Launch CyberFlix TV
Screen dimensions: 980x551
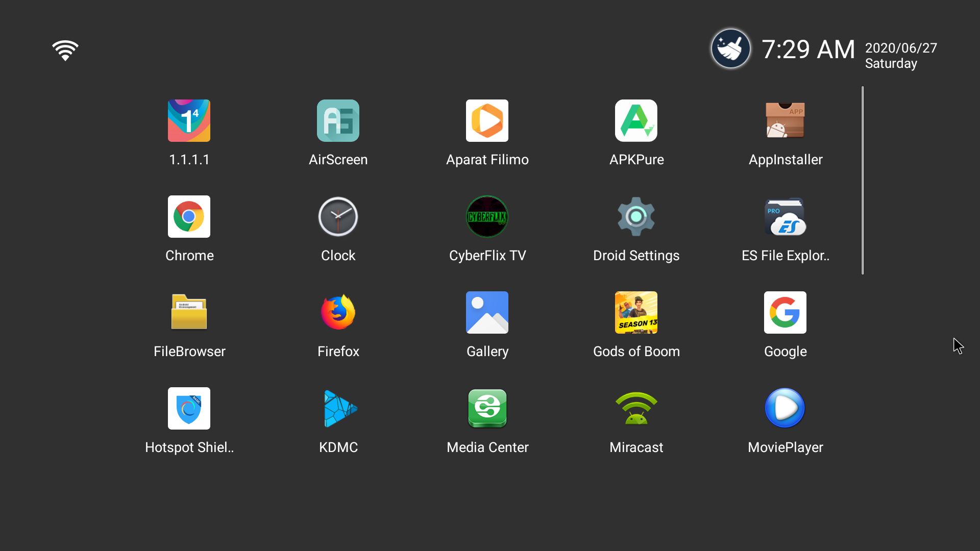tap(487, 217)
